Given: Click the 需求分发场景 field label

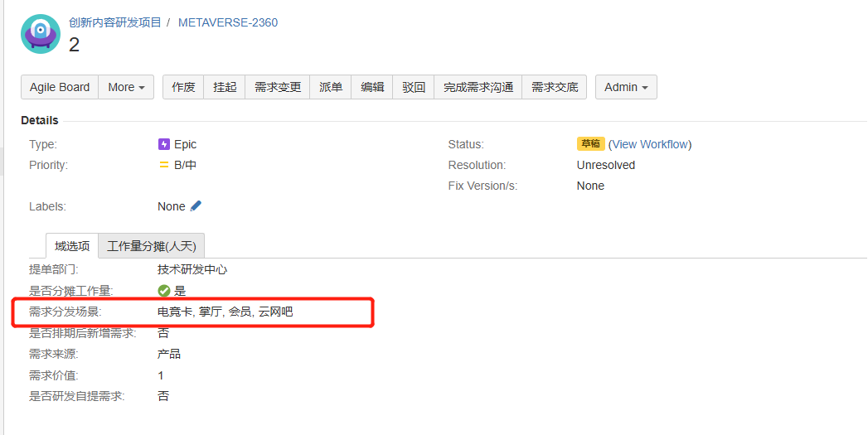Looking at the screenshot, I should 65,312.
